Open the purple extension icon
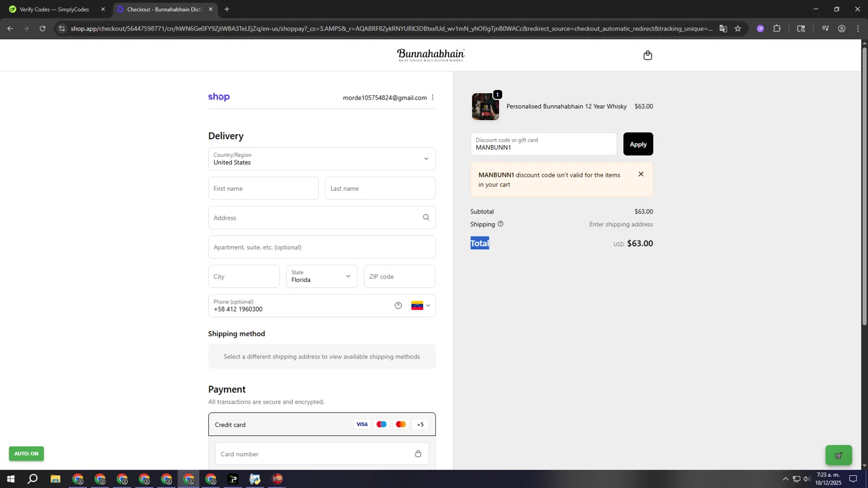Viewport: 868px width, 488px height. (x=760, y=28)
